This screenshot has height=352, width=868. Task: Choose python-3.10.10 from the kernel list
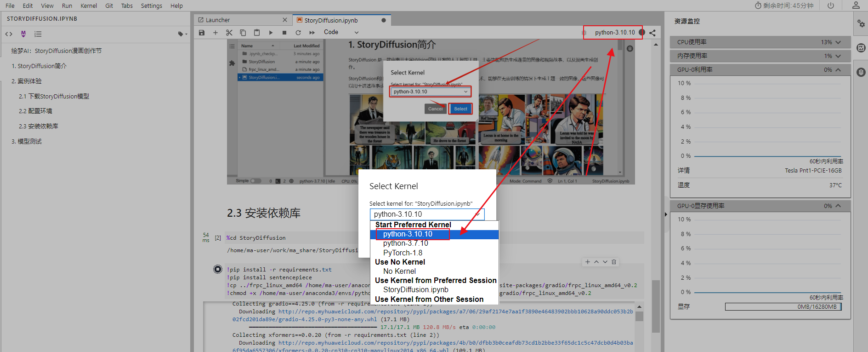pyautogui.click(x=434, y=234)
